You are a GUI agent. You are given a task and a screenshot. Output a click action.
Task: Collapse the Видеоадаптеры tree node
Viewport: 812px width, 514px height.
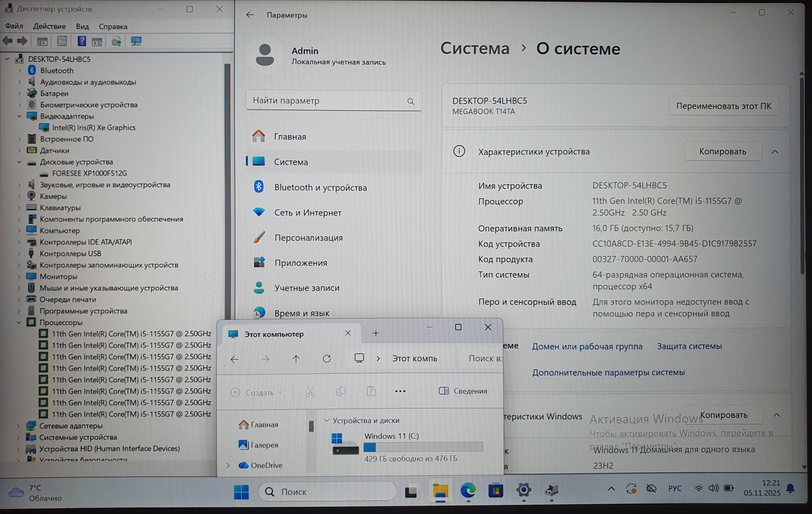19,116
